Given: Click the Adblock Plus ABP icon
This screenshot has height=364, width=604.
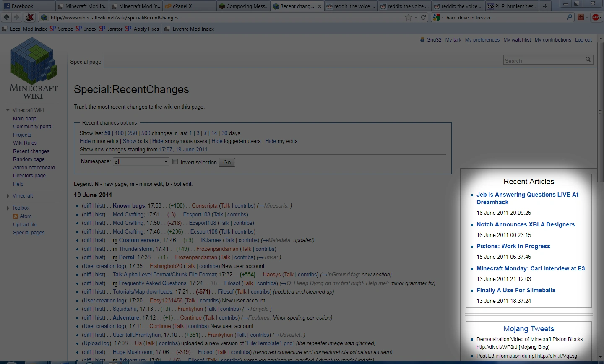Looking at the screenshot, I should pos(595,17).
